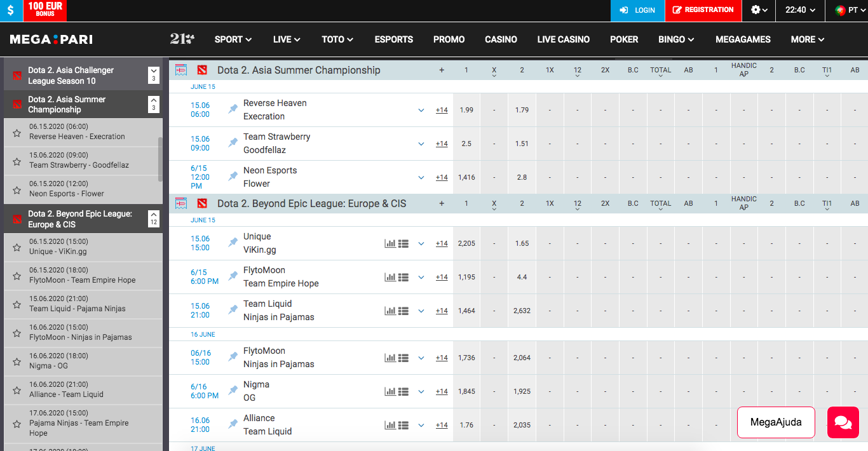Open the 22:40 time zone dropdown

801,10
